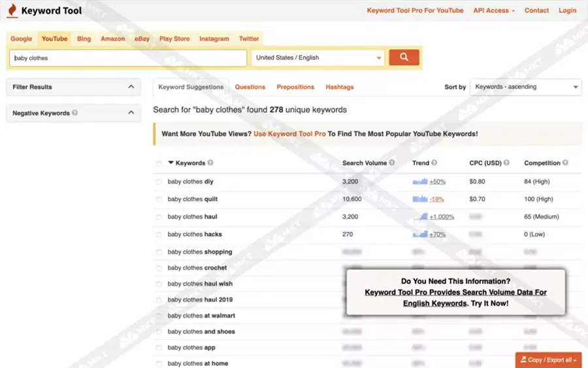Screen dimensions: 588x368
Task: Click the Search Volume column header
Action: [364, 163]
